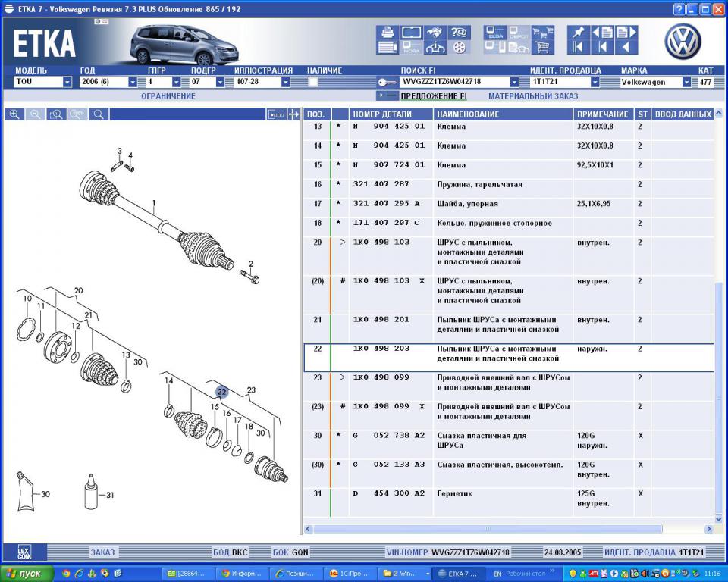This screenshot has height=582, width=728.
Task: Go to next illustration page icon
Action: 626,32
